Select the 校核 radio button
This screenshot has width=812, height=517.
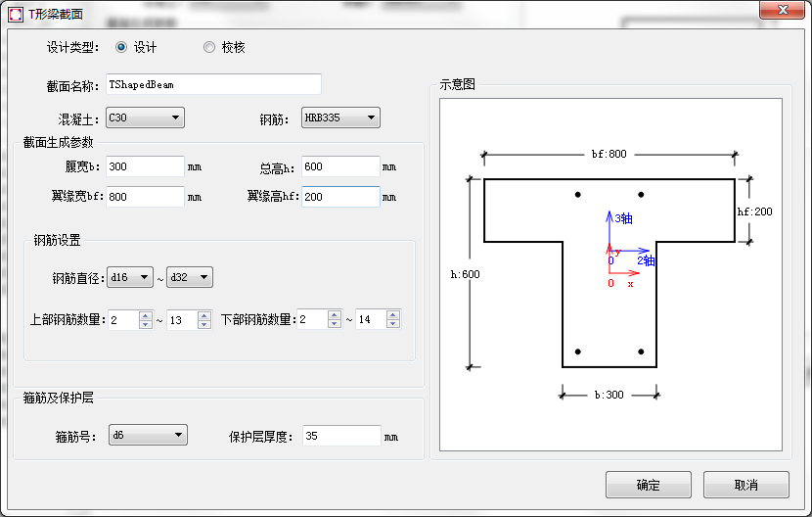tap(209, 47)
